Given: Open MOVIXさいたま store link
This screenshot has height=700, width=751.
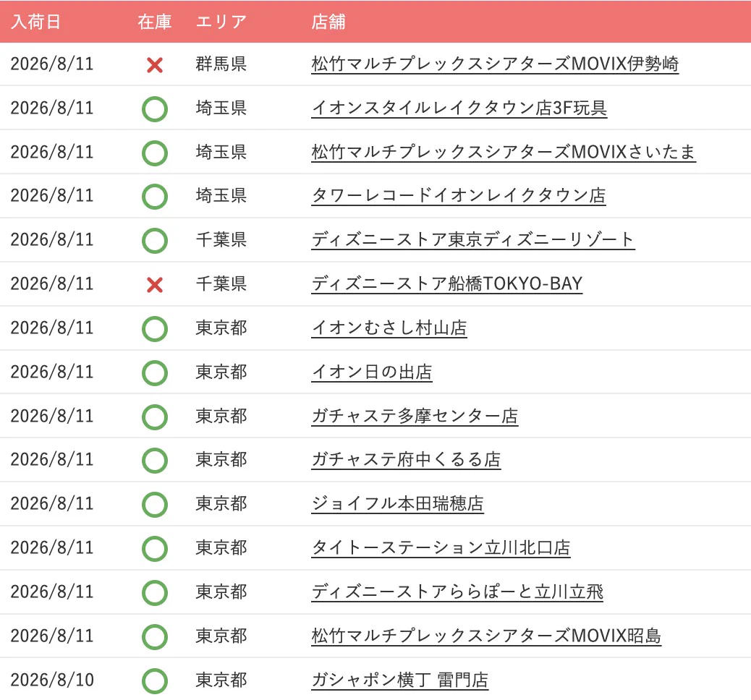Looking at the screenshot, I should pos(504,152).
